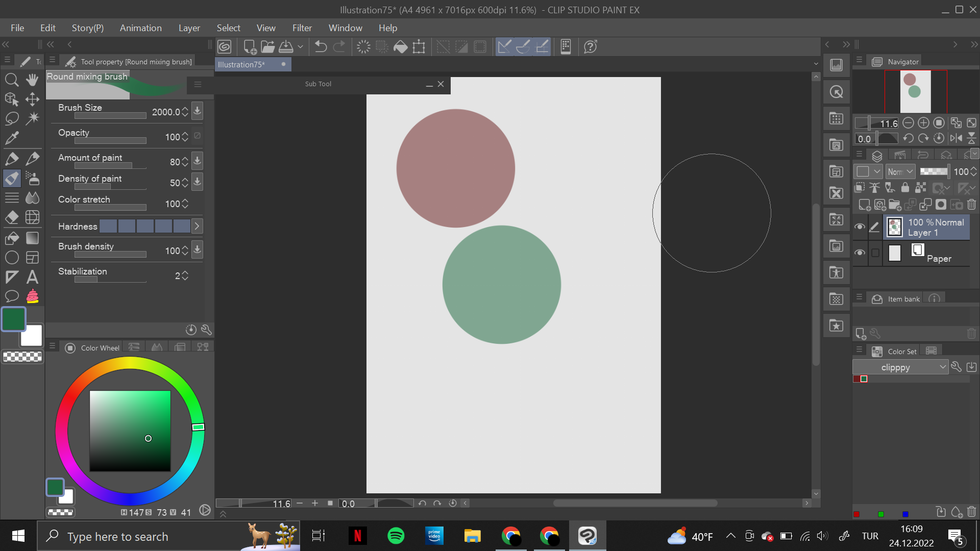Viewport: 980px width, 551px height.
Task: Hide Layer 1 with its eye toggle
Action: pos(860,227)
